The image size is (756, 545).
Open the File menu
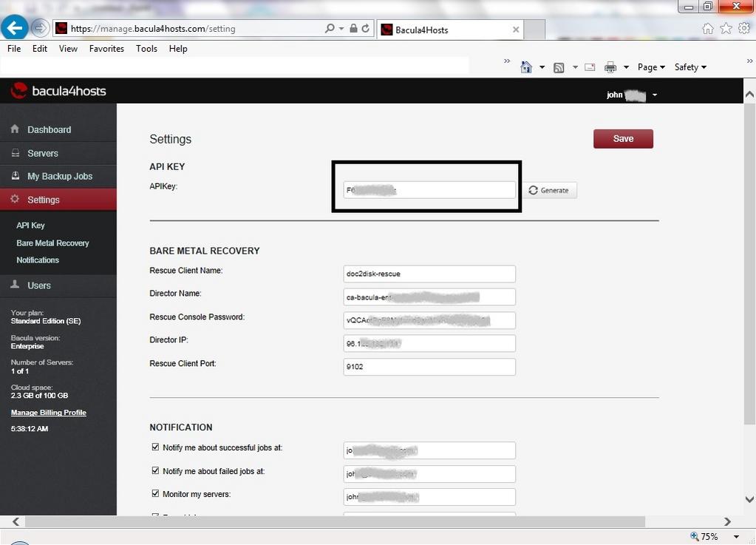[x=14, y=49]
